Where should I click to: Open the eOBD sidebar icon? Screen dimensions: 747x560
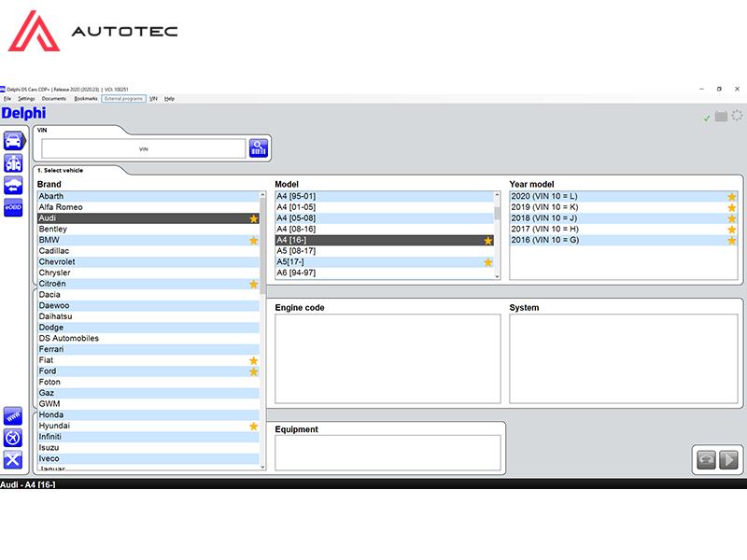pyautogui.click(x=13, y=207)
